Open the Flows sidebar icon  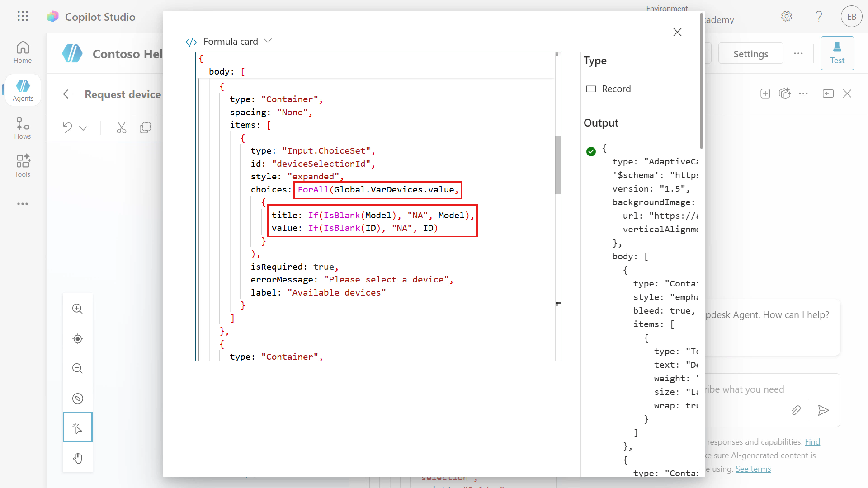pyautogui.click(x=23, y=128)
